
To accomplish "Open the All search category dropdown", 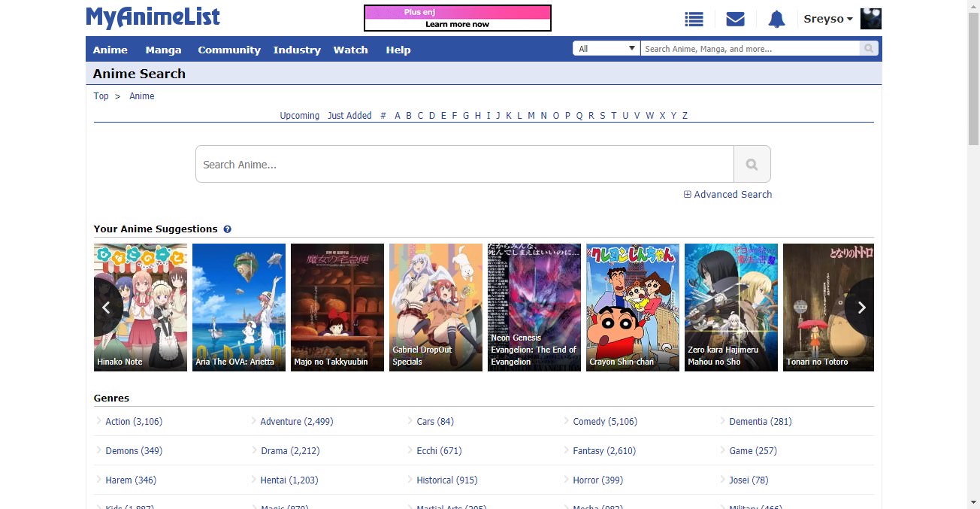I will pos(606,49).
